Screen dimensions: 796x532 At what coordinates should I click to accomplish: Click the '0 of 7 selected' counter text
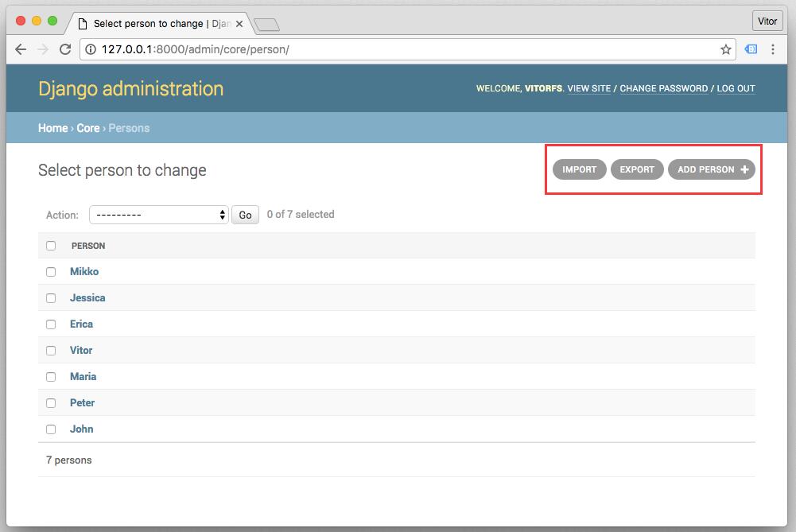coord(301,214)
